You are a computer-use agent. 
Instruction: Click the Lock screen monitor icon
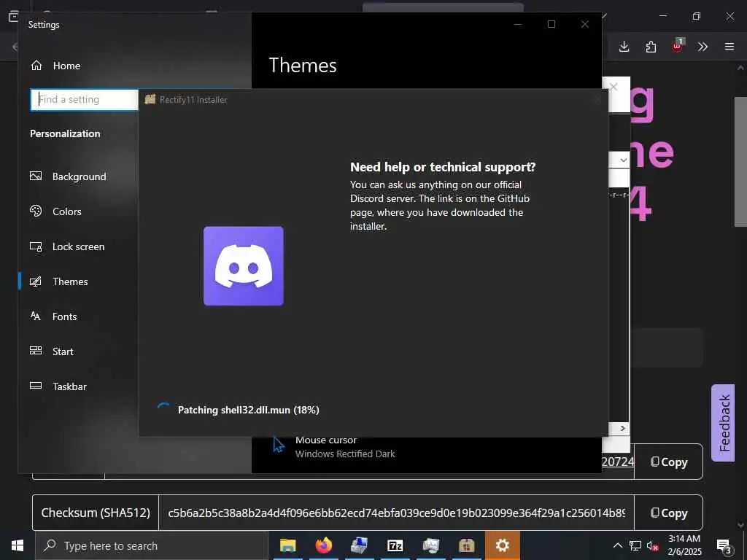click(x=36, y=246)
